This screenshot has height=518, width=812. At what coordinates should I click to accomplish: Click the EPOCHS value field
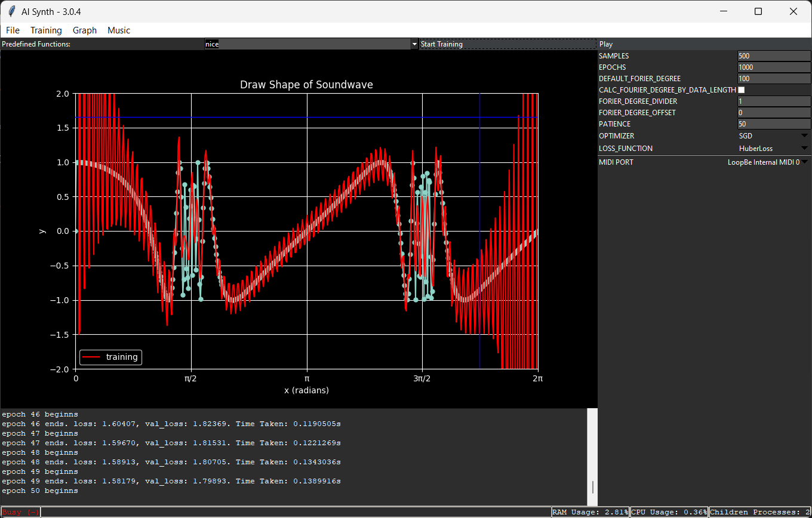pyautogui.click(x=774, y=67)
